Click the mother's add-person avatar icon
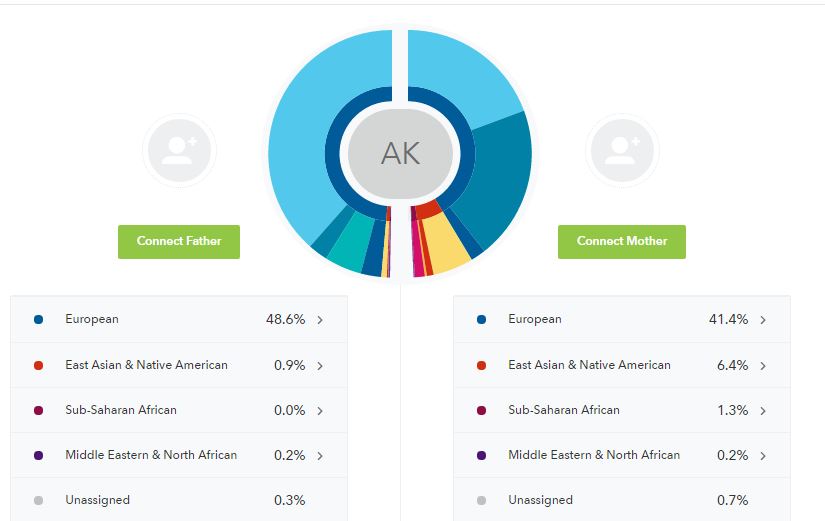825x521 pixels. pyautogui.click(x=622, y=151)
